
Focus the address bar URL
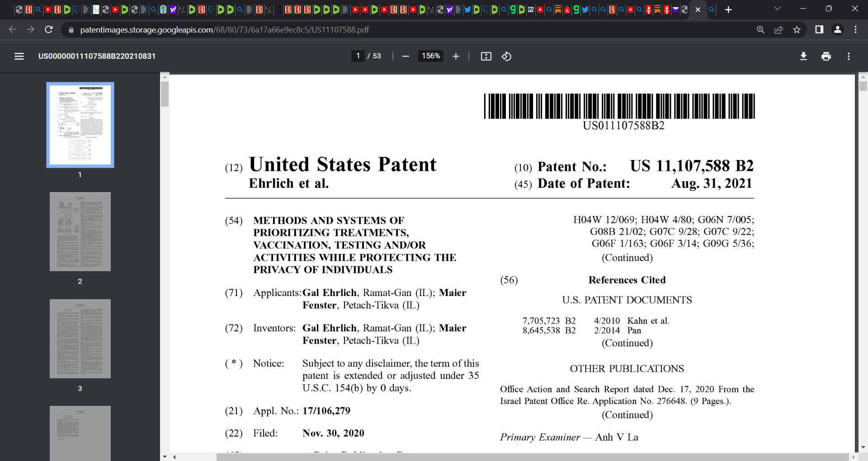click(x=225, y=30)
